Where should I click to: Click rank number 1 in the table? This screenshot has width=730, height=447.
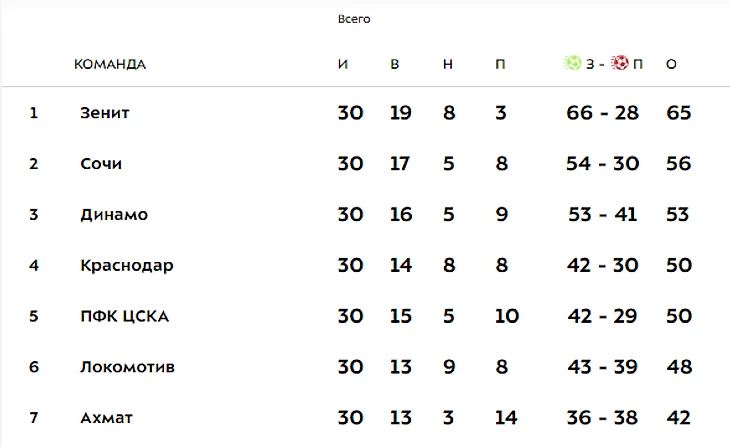pos(34,113)
